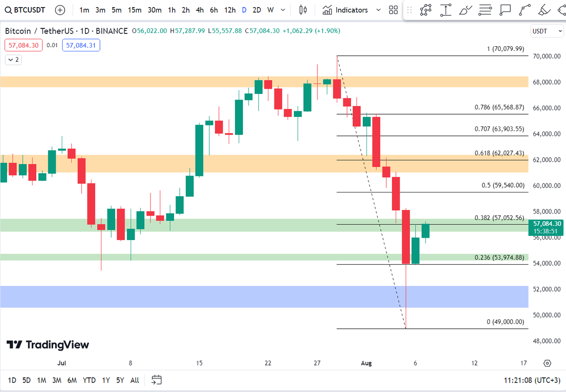Select the All date range
Image resolution: width=566 pixels, height=392 pixels.
coord(135,380)
